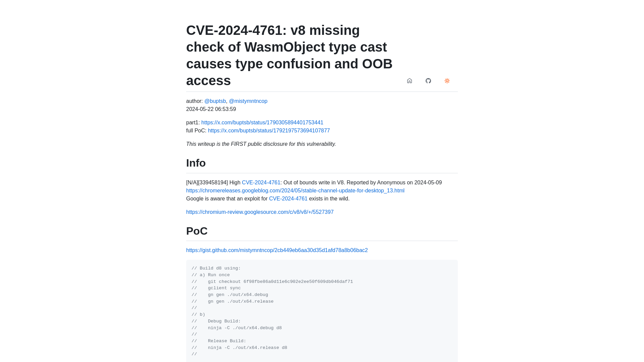Open the GitHub Gist PoC link
This screenshot has width=644, height=362.
277,250
